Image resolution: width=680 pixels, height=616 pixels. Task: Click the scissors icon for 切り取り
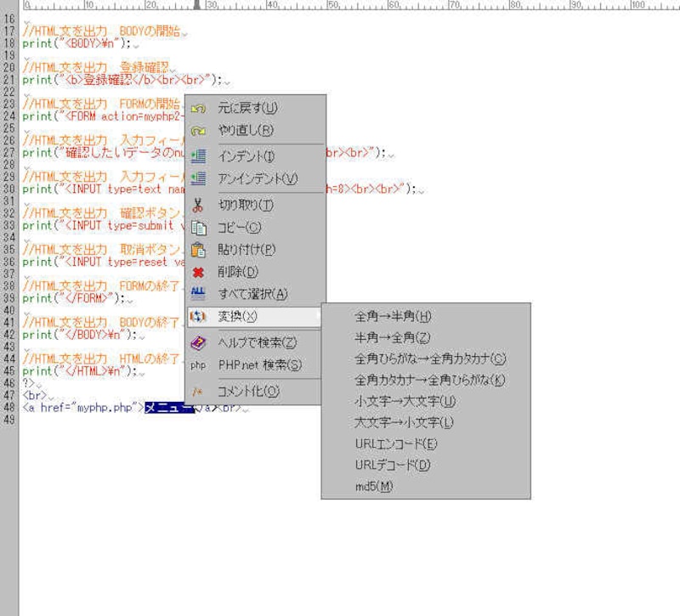click(198, 206)
